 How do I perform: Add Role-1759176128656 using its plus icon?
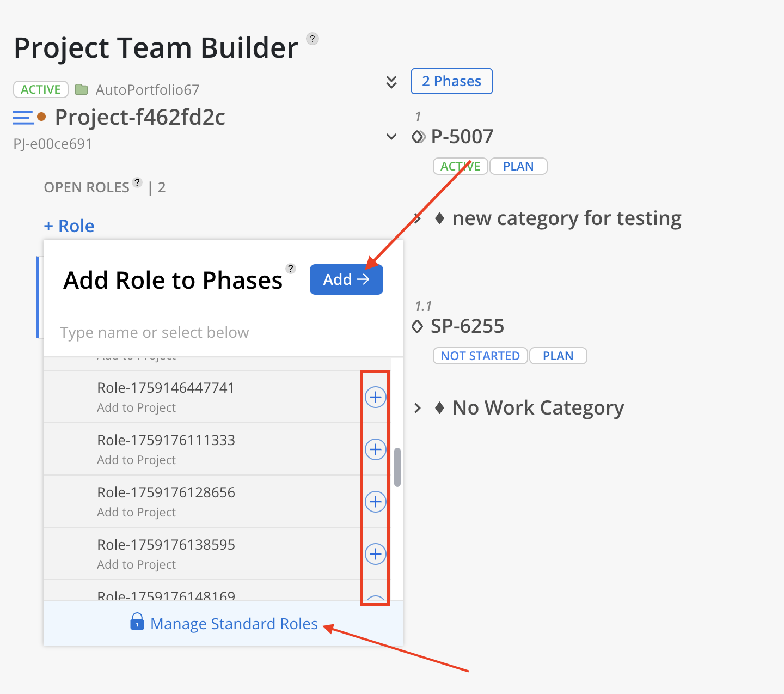[375, 502]
